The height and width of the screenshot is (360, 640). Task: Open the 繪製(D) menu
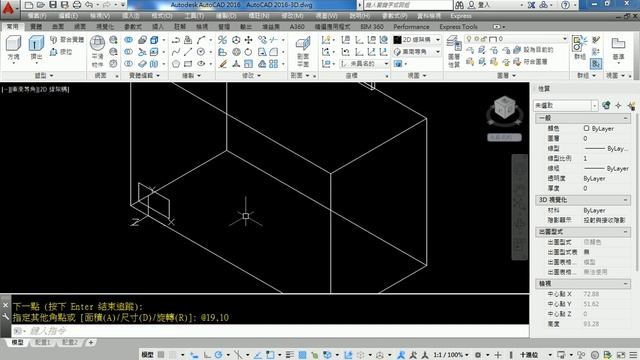(x=226, y=16)
